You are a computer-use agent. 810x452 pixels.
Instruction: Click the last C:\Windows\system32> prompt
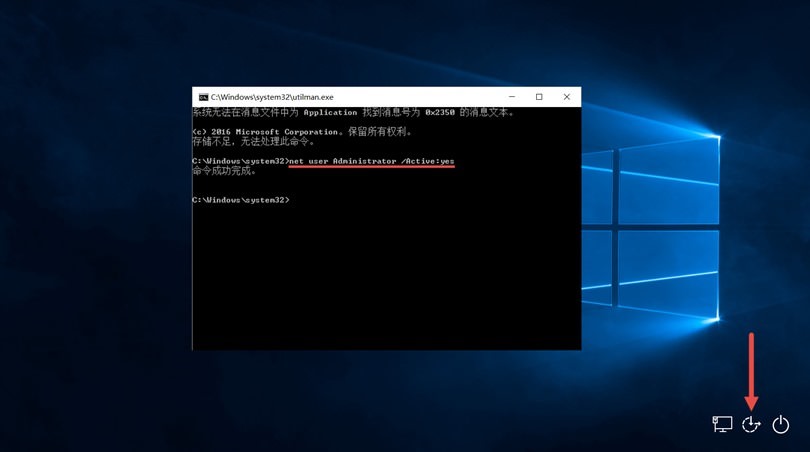click(x=241, y=200)
